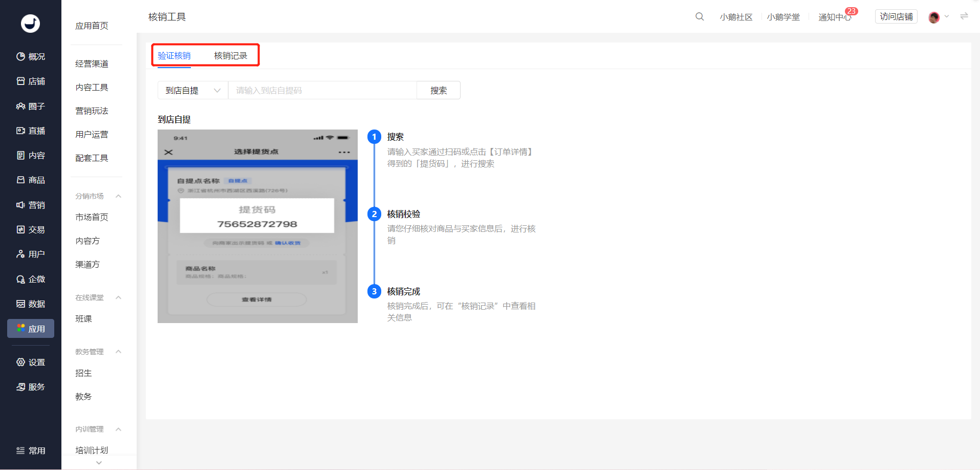
Task: Collapse the 分销市场 menu group
Action: tap(118, 196)
